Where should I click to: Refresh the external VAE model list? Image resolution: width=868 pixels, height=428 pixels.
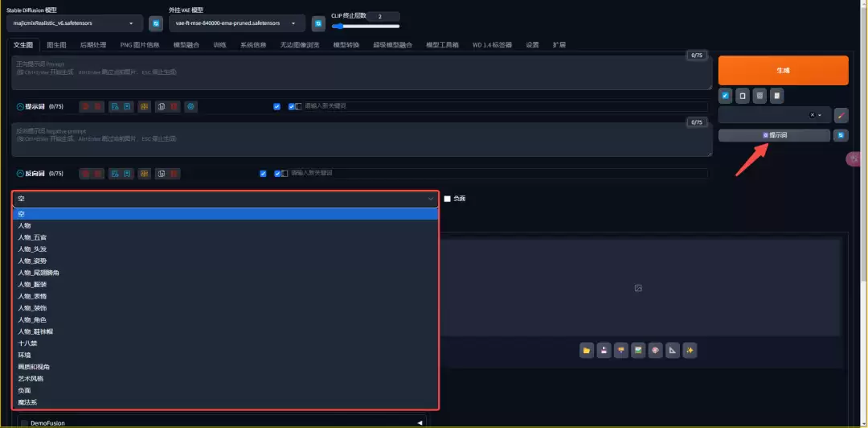pos(318,23)
